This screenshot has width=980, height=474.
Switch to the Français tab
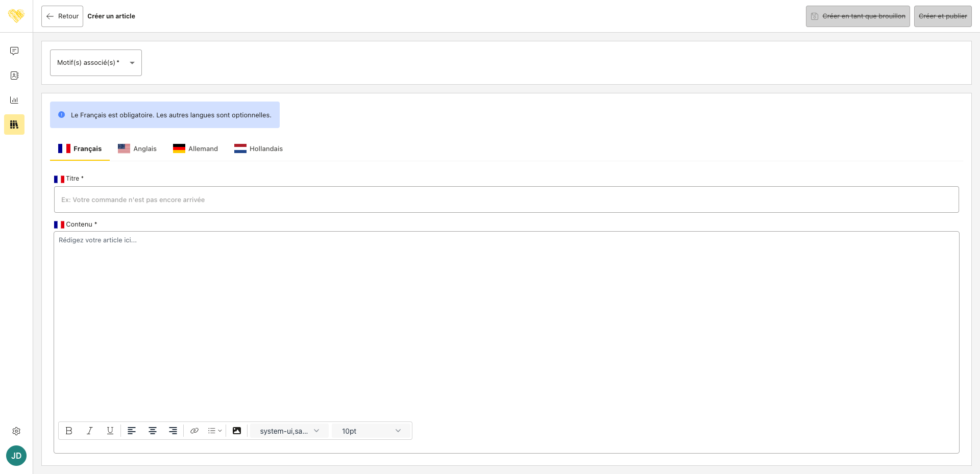[80, 148]
